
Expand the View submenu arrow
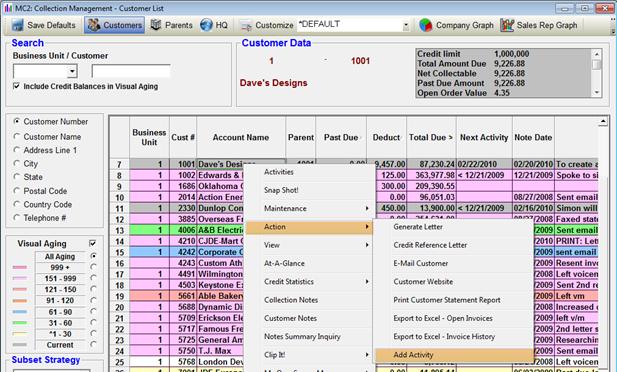[x=367, y=245]
